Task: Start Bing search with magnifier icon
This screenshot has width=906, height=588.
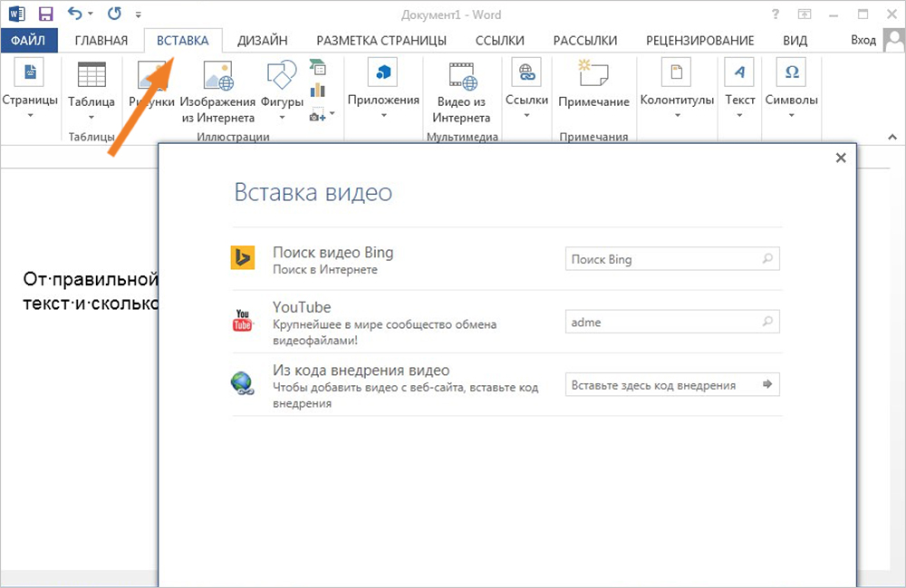Action: 767,259
